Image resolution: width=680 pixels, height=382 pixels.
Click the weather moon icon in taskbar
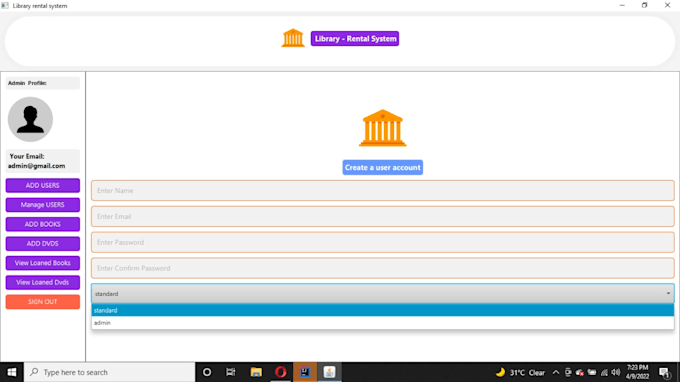[500, 372]
